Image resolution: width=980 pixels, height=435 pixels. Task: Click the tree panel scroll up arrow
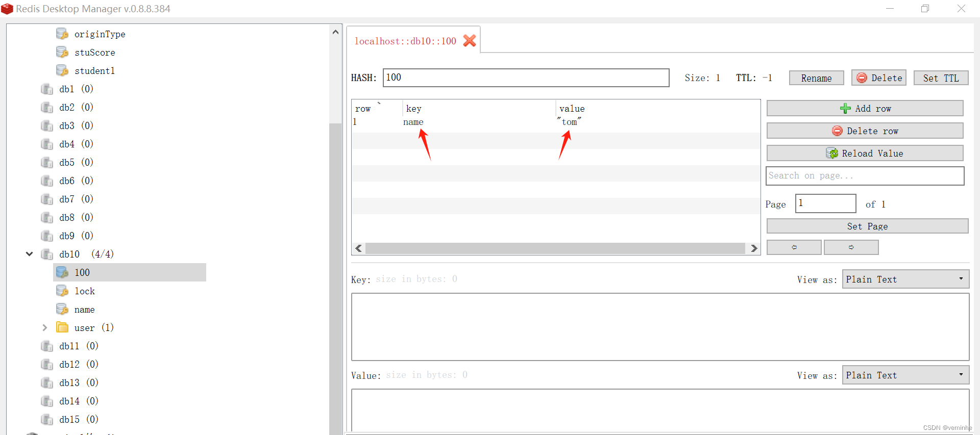(x=335, y=32)
